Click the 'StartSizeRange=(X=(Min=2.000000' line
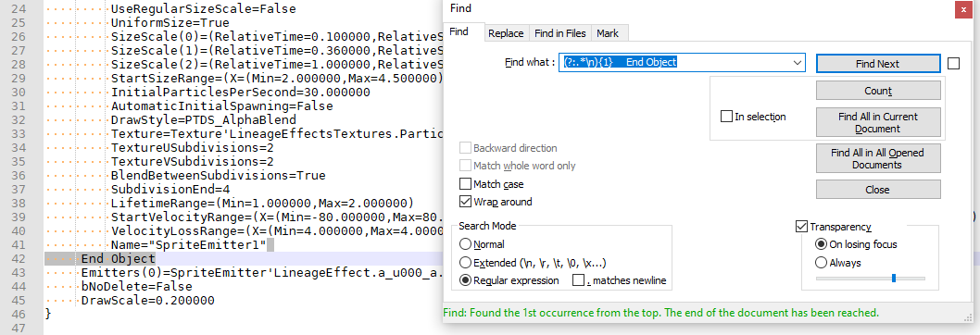This screenshot has height=335, width=980. pyautogui.click(x=277, y=78)
